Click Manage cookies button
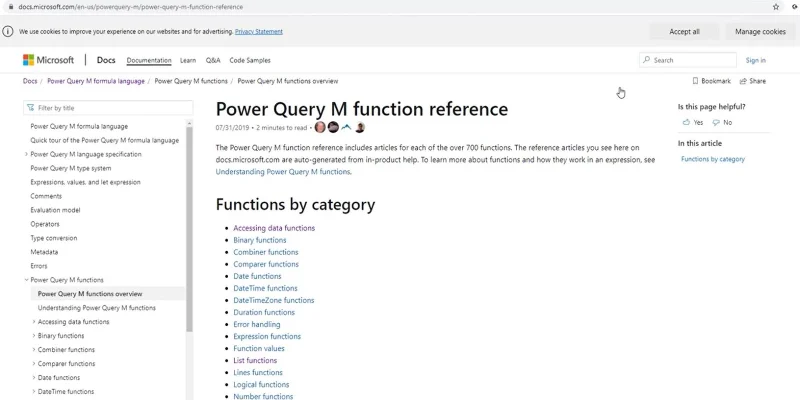The height and width of the screenshot is (400, 800). click(760, 32)
